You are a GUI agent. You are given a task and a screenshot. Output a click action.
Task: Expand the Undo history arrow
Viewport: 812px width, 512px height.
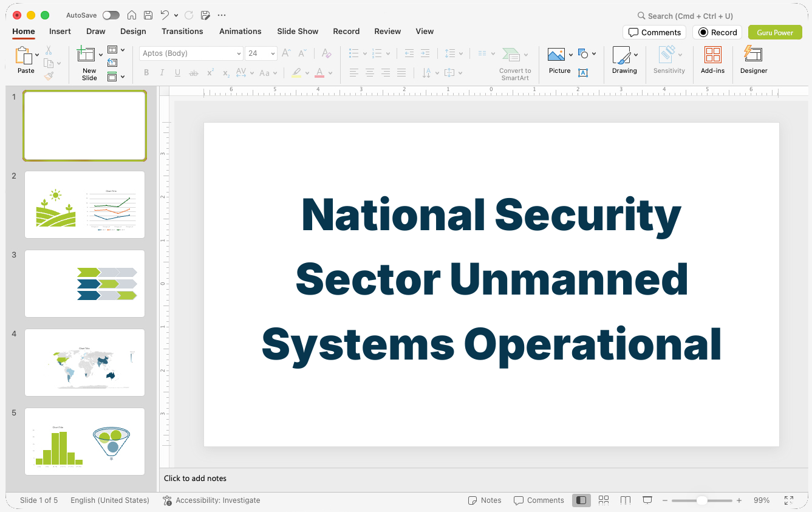pyautogui.click(x=176, y=15)
